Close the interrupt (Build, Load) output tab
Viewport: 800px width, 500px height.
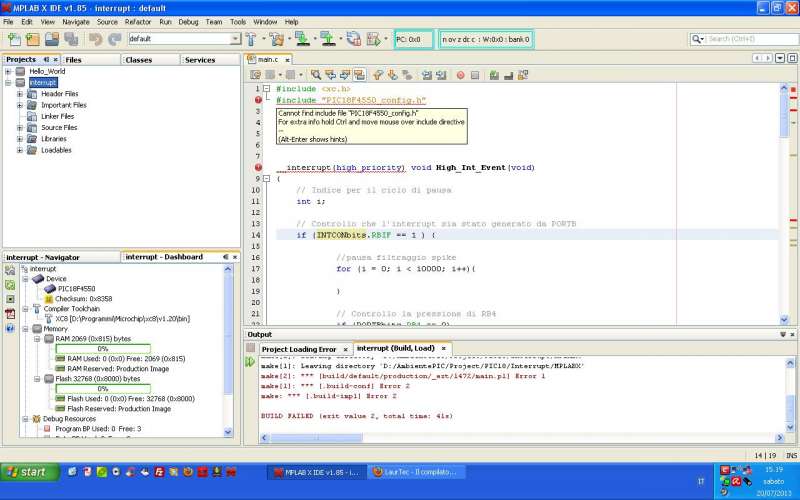[443, 348]
